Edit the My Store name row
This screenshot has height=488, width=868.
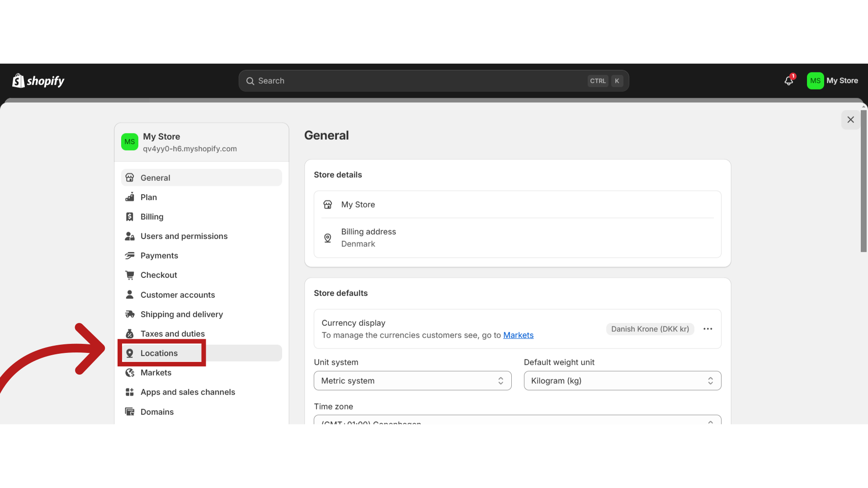coord(518,205)
